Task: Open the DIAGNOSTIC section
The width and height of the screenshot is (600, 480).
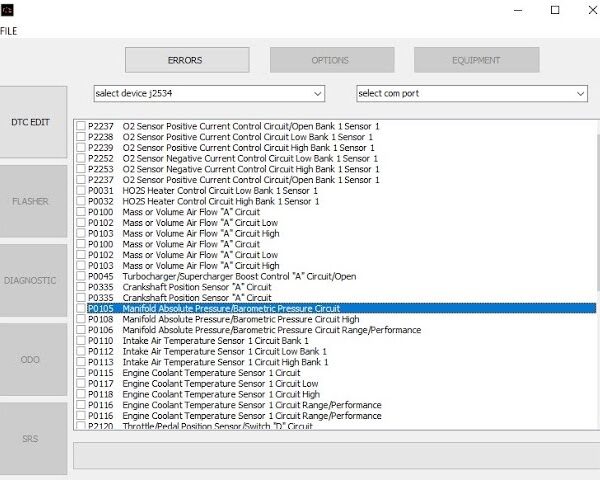Action: click(x=33, y=281)
